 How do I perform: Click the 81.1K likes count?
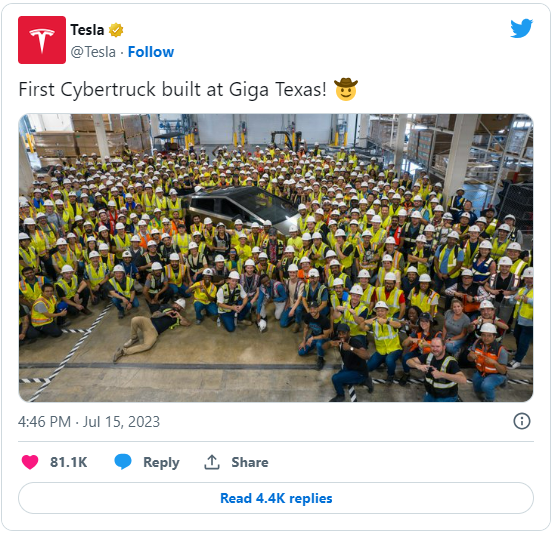tap(68, 462)
